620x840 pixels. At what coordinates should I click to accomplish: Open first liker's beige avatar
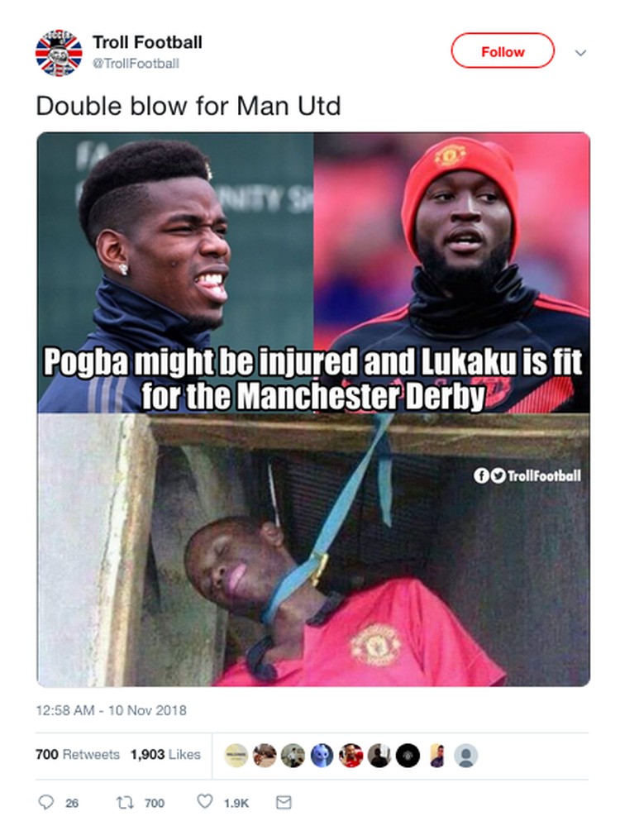236,756
